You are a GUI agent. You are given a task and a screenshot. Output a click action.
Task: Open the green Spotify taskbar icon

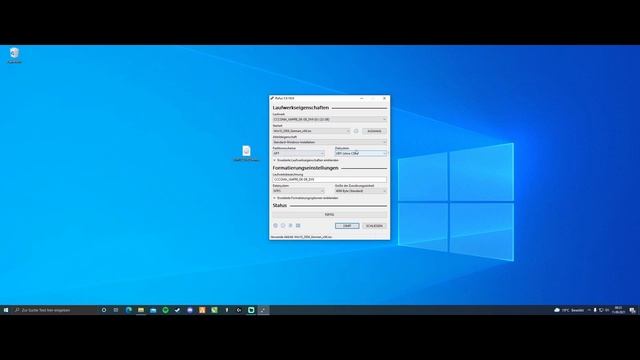pos(165,310)
